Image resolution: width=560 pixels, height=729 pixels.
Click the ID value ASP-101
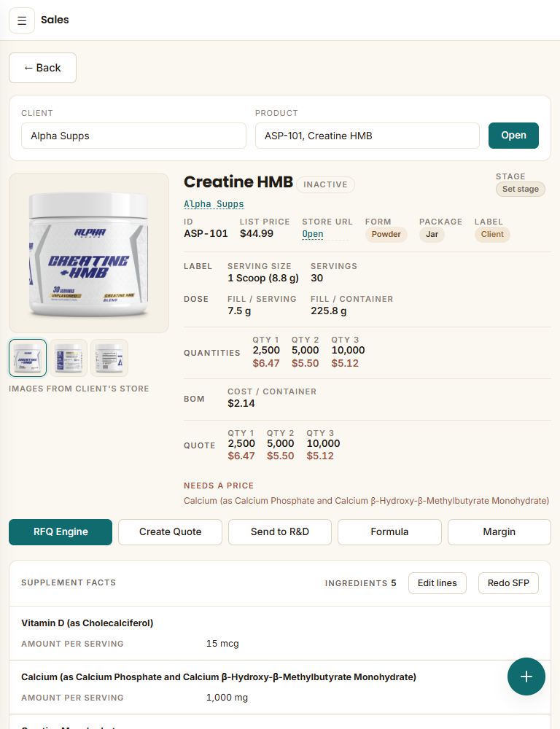pos(206,233)
